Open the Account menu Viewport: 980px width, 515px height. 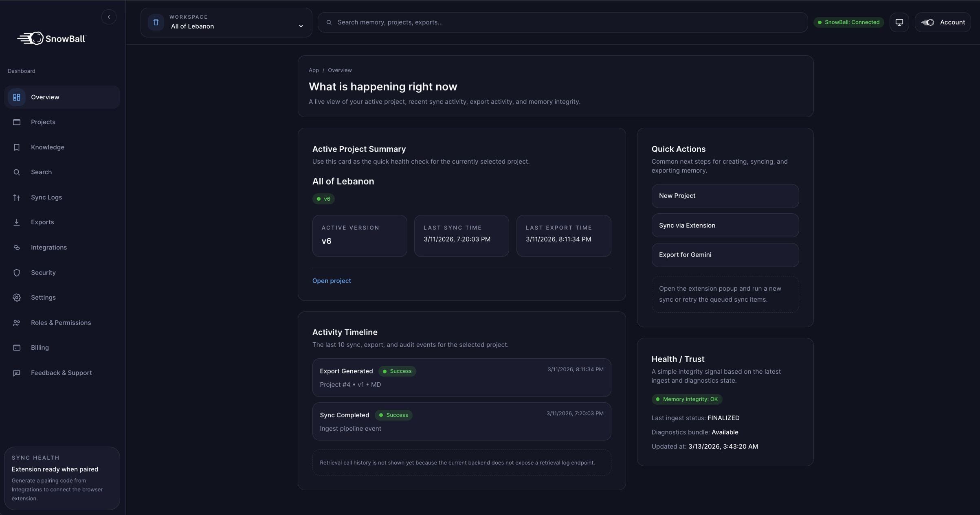pos(943,22)
